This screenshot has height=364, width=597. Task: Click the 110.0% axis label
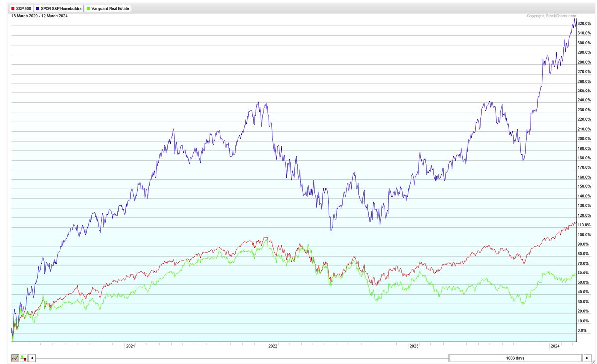click(584, 225)
